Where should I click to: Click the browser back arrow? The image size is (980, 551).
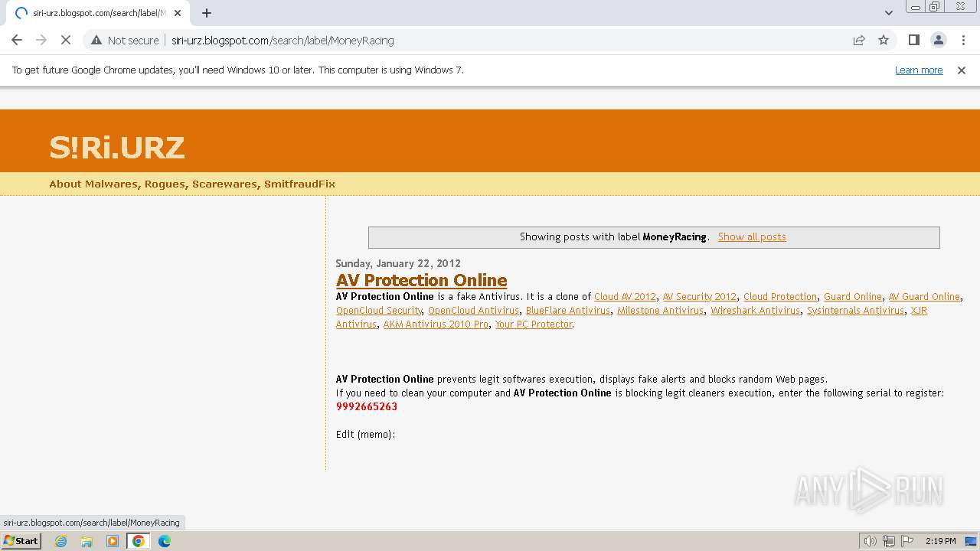pyautogui.click(x=17, y=40)
